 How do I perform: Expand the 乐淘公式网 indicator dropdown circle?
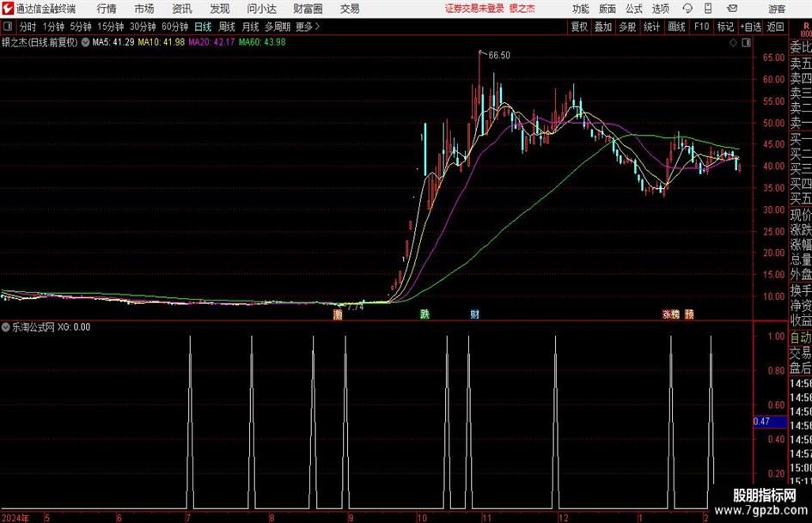[x=6, y=327]
